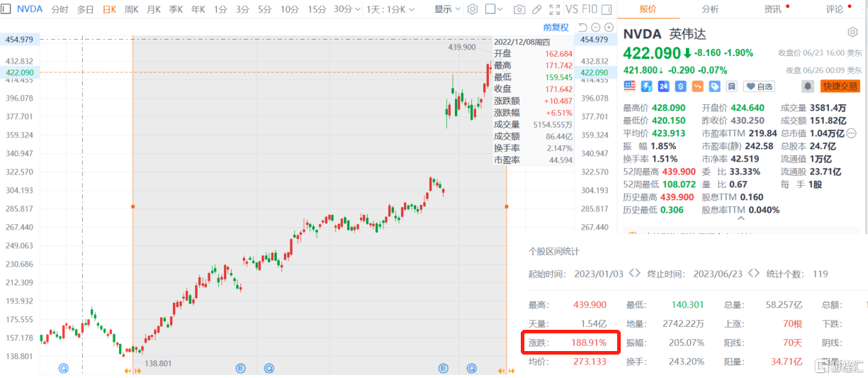
Task: Open the 资讯 news tab
Action: pyautogui.click(x=773, y=9)
